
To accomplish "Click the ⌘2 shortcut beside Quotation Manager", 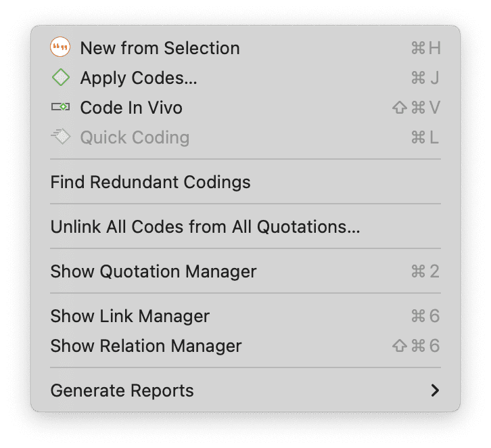I will [425, 271].
